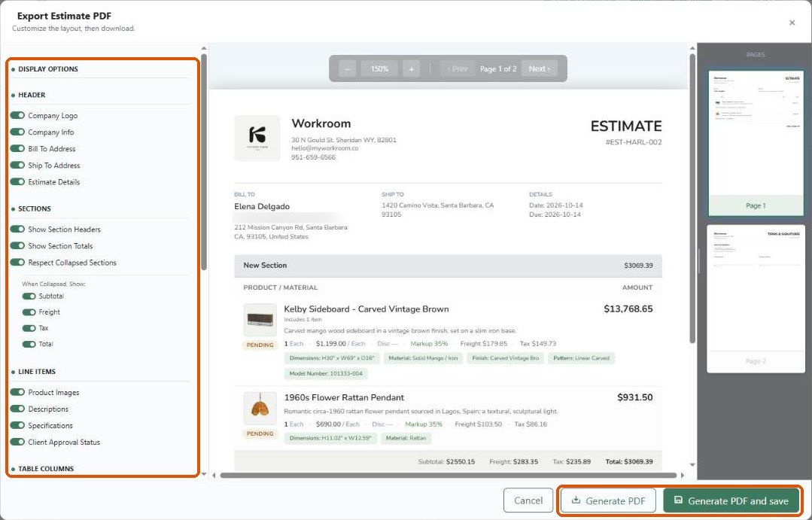Image resolution: width=812 pixels, height=520 pixels.
Task: Toggle Respect Collapsed Sections
Action: click(17, 262)
